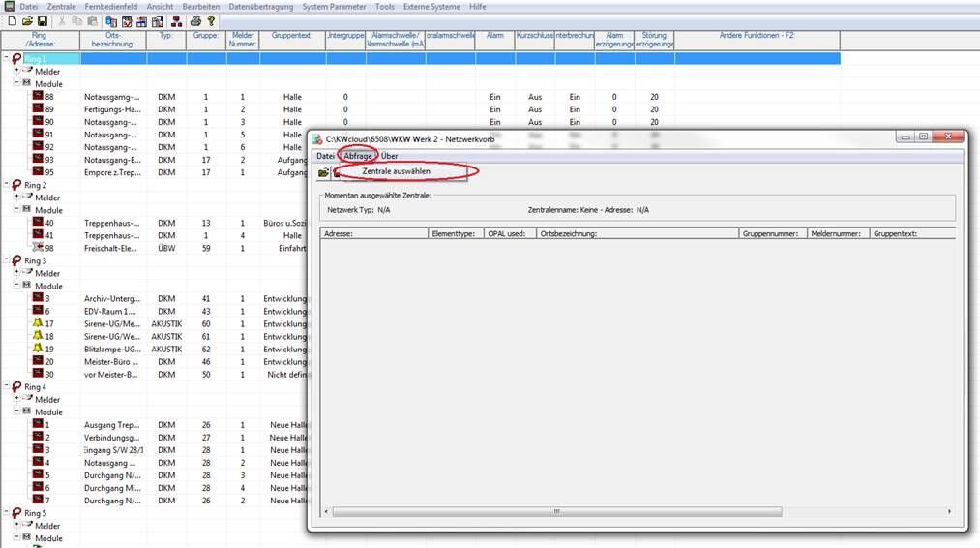Click the icon of address 98 Freischalt-Ele

click(38, 248)
